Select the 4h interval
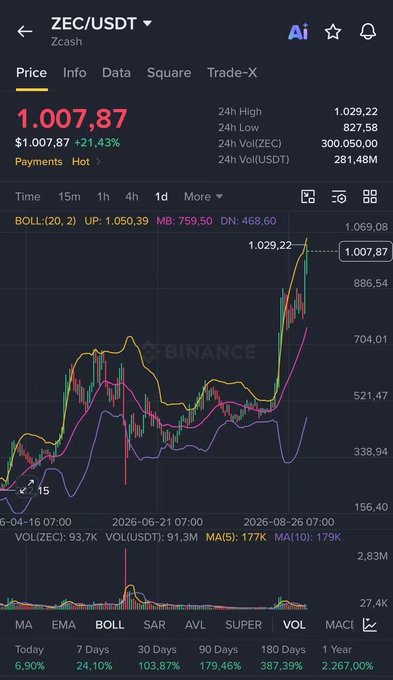This screenshot has width=393, height=680. (x=132, y=196)
